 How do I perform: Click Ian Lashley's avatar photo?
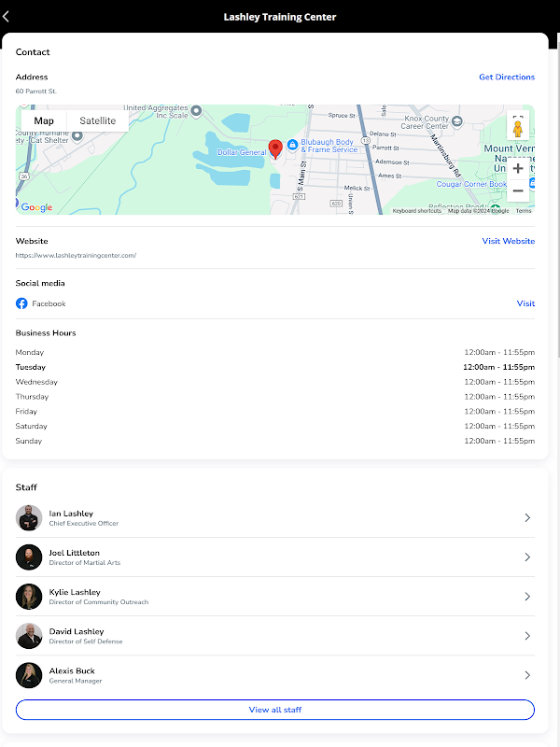pos(29,518)
